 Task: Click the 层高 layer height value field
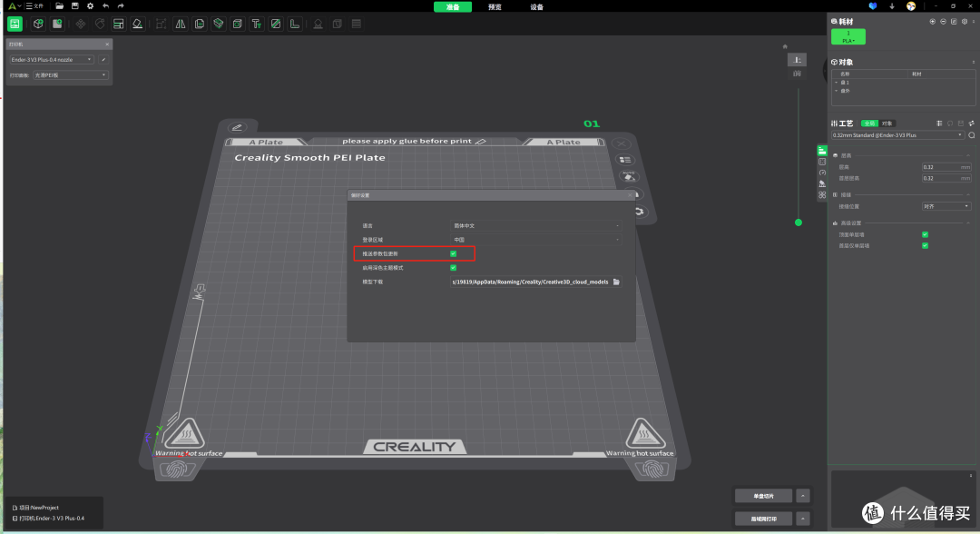946,167
